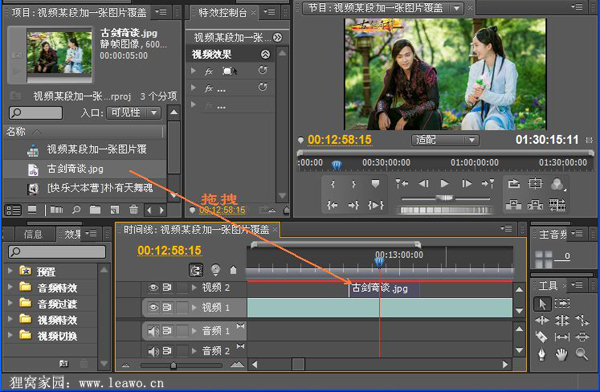Expand the 视频特效 folder
The image size is (600, 392).
pos(10,319)
